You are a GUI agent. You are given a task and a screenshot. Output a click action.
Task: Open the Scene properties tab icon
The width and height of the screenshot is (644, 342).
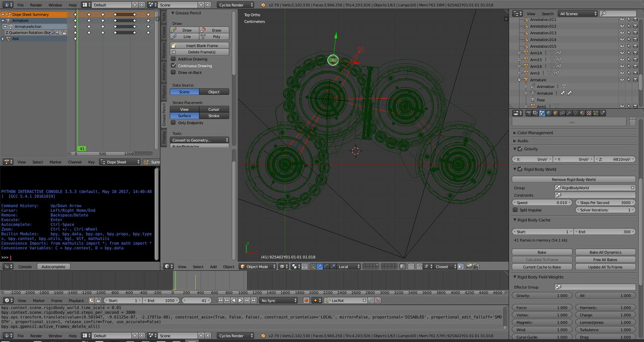[x=542, y=113]
